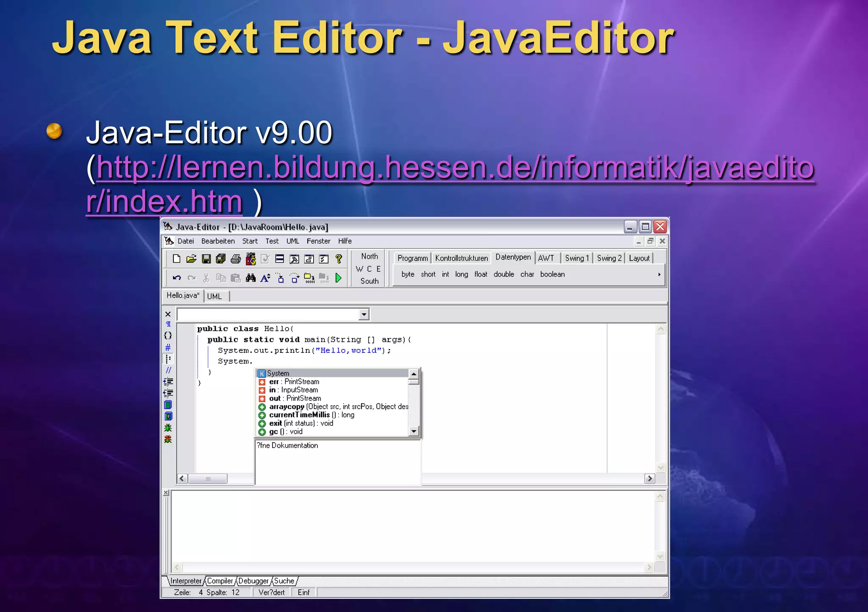The width and height of the screenshot is (868, 612).
Task: Click the dotted-arc step over box icon
Action: pos(295,278)
